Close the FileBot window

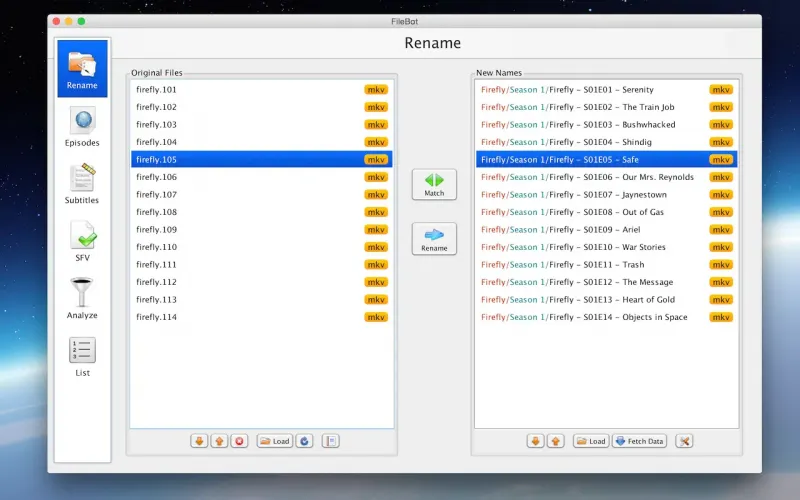pyautogui.click(x=56, y=21)
